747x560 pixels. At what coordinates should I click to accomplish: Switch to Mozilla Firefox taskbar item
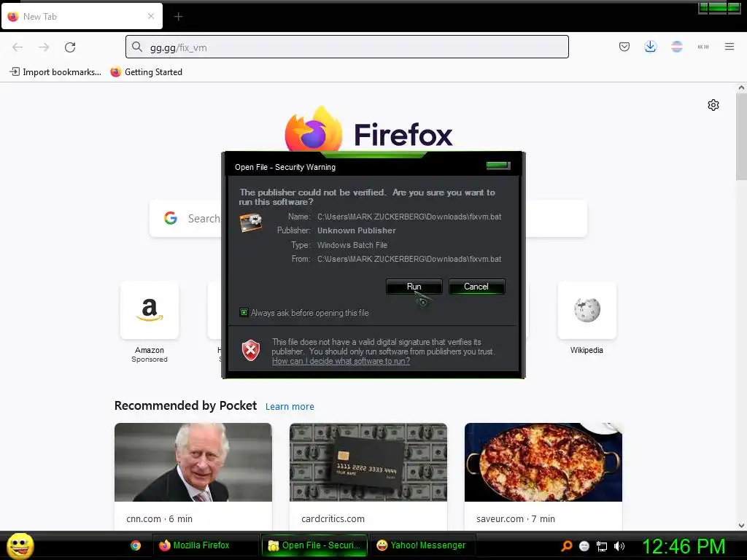click(206, 545)
